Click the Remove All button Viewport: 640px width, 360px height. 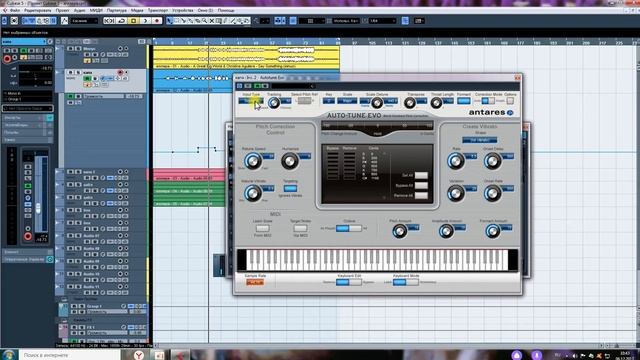pos(421,196)
